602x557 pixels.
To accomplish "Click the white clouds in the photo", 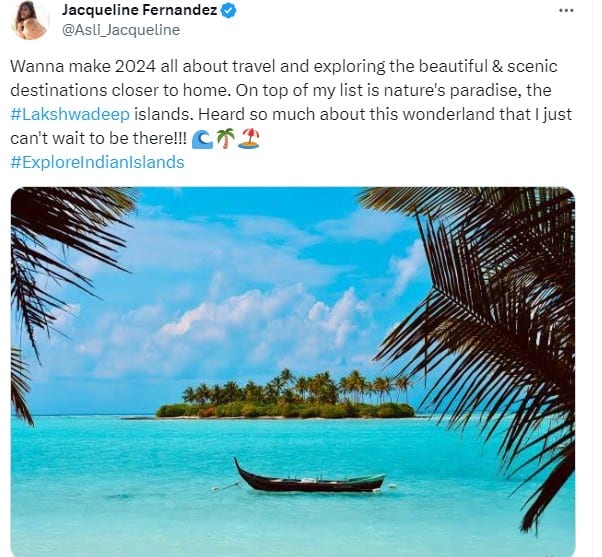I will [250, 320].
